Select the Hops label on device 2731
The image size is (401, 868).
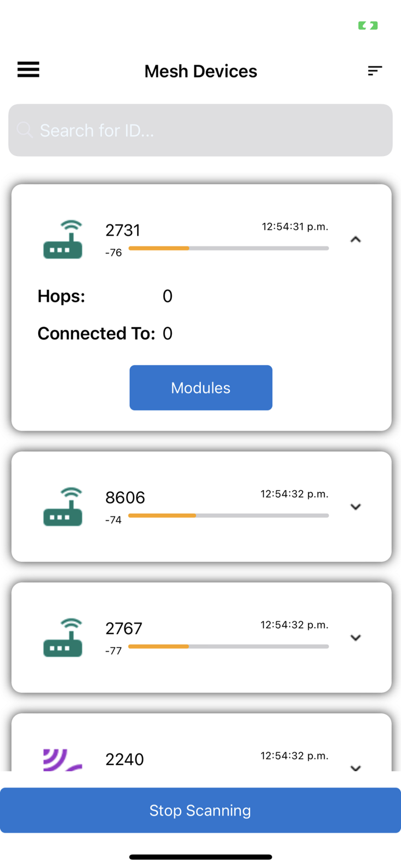click(61, 296)
